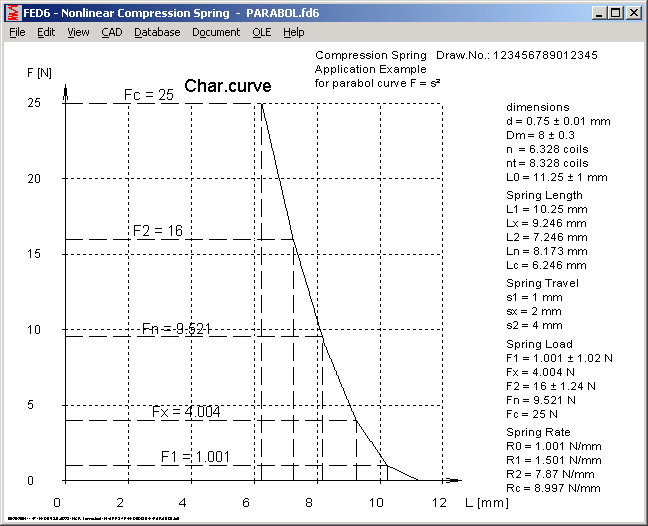Viewport: 648px width, 526px height.
Task: Click the F1 = 1.001 load label
Action: [196, 457]
